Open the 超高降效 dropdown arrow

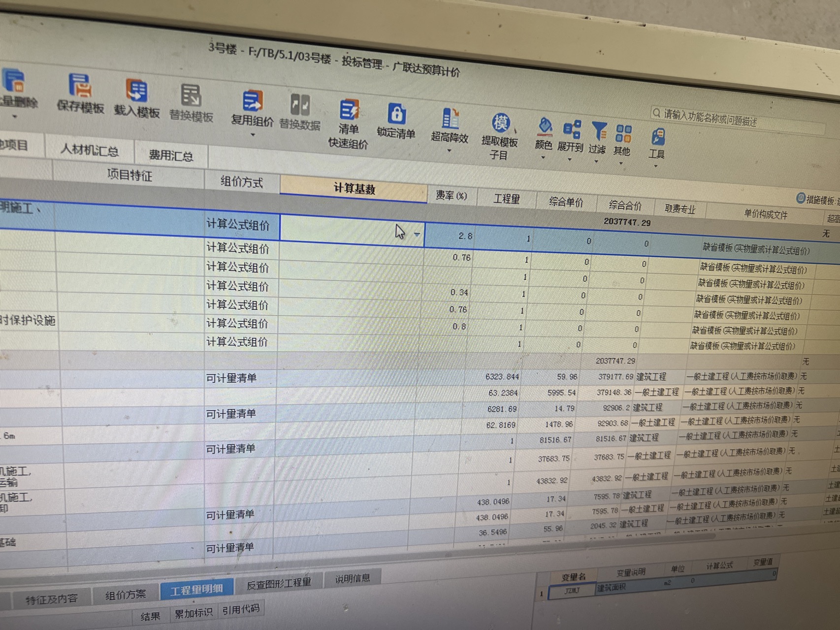pyautogui.click(x=449, y=151)
